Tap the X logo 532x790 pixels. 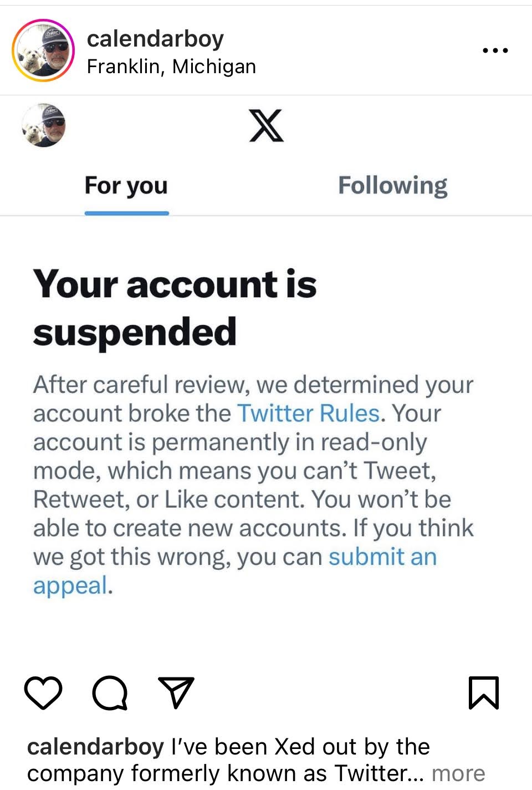point(266,126)
